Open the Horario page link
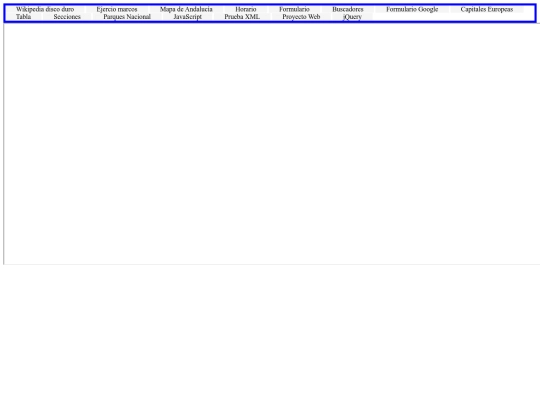The width and height of the screenshot is (540, 405). 246,9
